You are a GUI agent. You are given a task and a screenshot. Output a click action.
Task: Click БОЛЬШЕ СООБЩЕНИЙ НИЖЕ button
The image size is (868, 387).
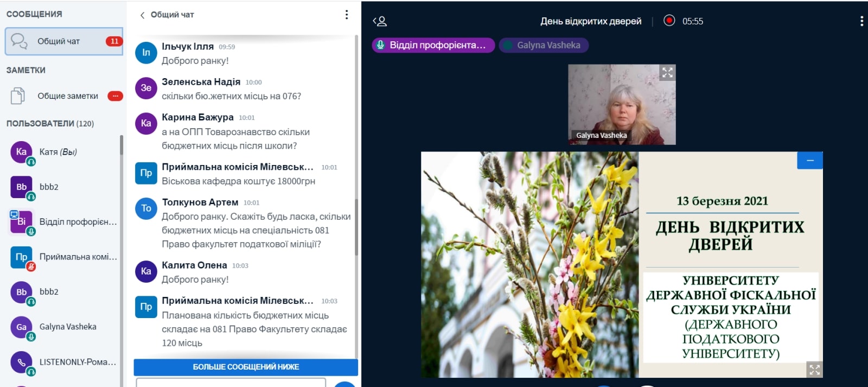(x=246, y=367)
